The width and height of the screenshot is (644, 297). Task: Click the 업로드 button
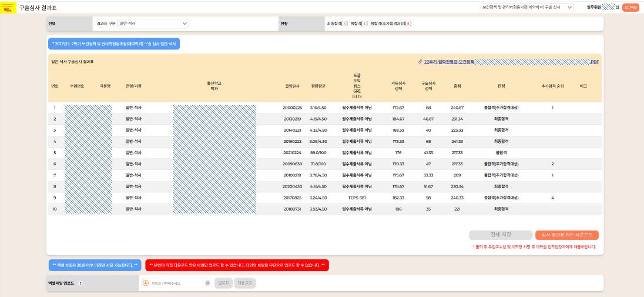coord(223,283)
